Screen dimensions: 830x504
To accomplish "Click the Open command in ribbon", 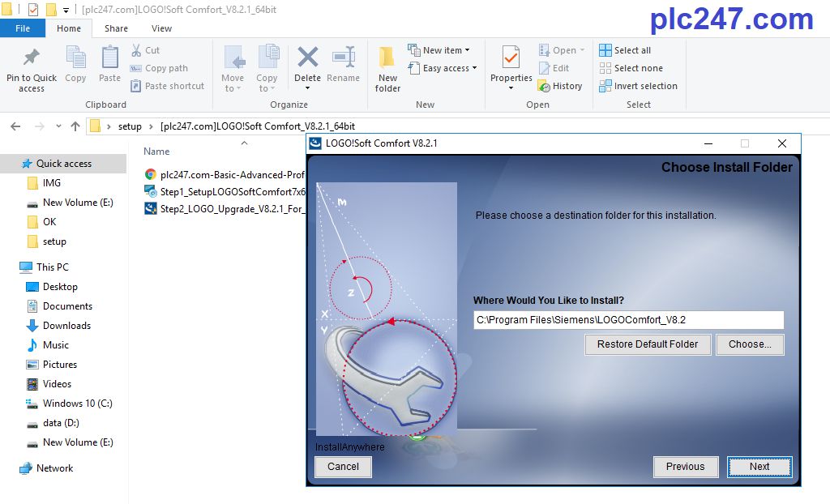I will click(x=562, y=50).
